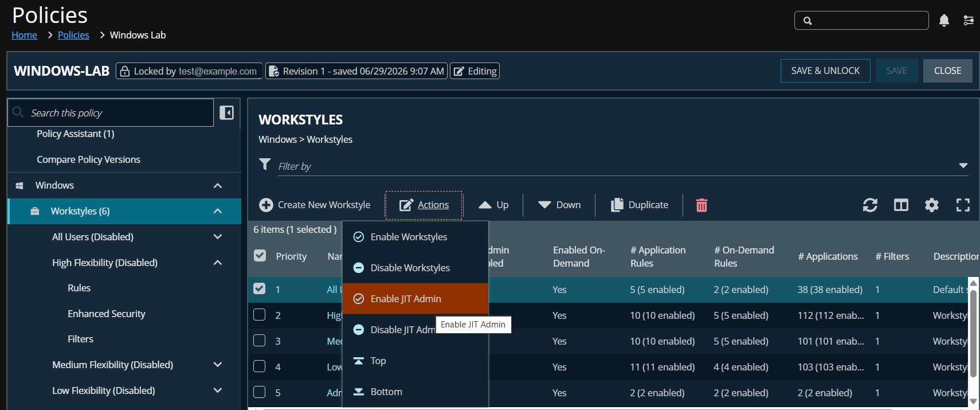Click the search icon in policy search

coord(18,112)
